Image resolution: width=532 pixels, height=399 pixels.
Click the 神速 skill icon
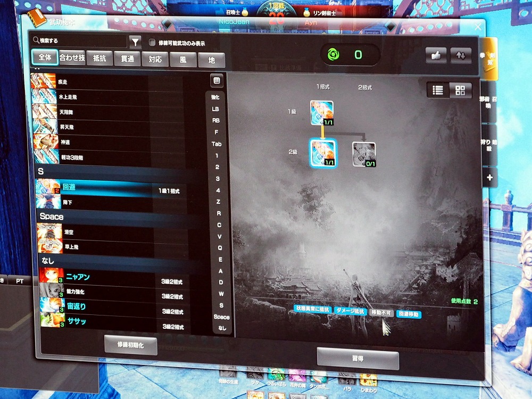click(46, 142)
